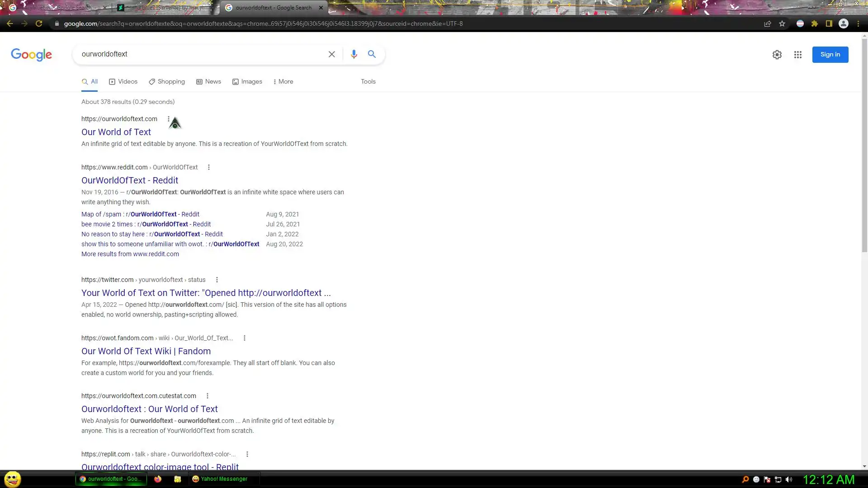
Task: Bookmark this page with star icon
Action: coord(782,23)
